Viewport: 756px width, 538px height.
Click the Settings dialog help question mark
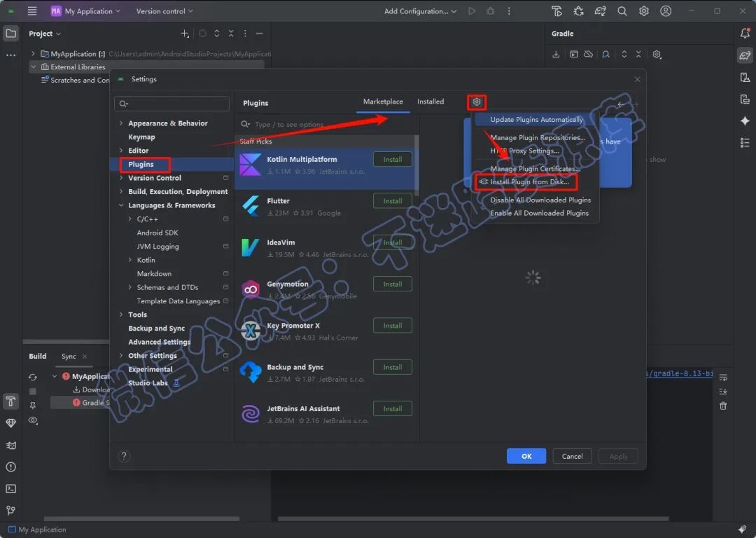(124, 456)
